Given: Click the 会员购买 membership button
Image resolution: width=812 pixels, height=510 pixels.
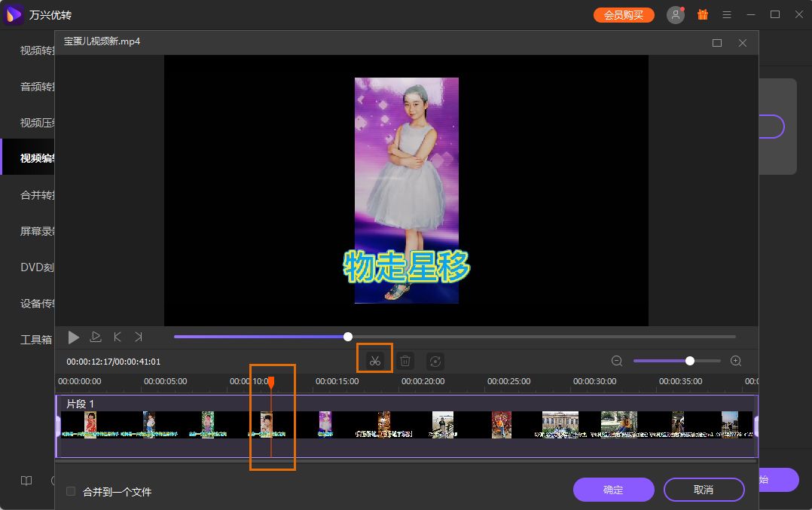Looking at the screenshot, I should click(624, 15).
